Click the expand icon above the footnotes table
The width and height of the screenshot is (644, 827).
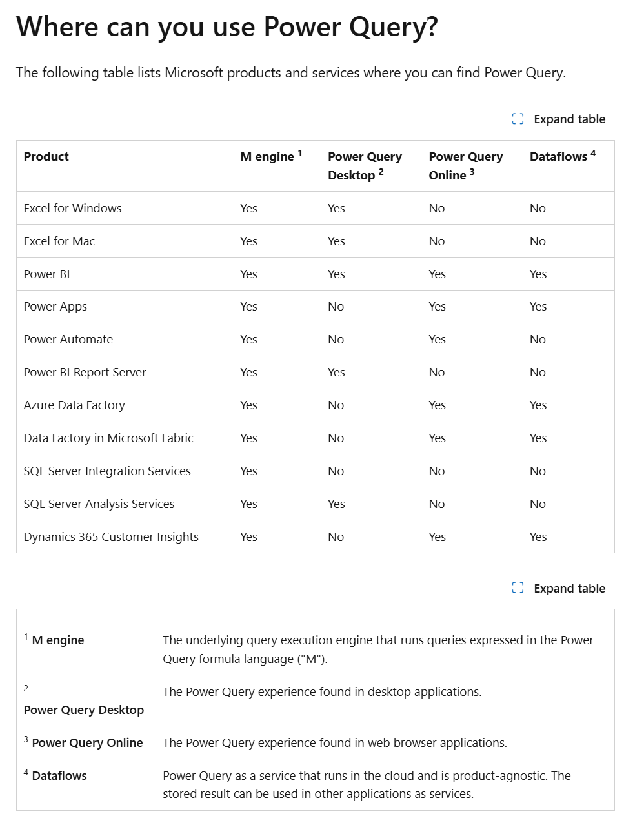(x=518, y=588)
